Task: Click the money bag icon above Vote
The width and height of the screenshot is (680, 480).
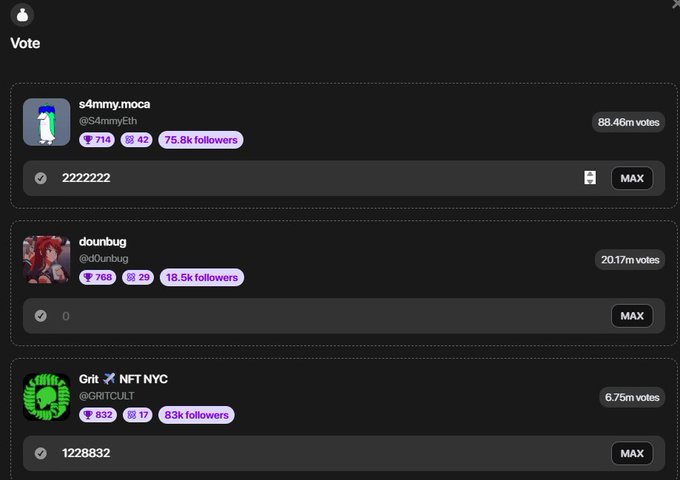Action: tap(21, 14)
